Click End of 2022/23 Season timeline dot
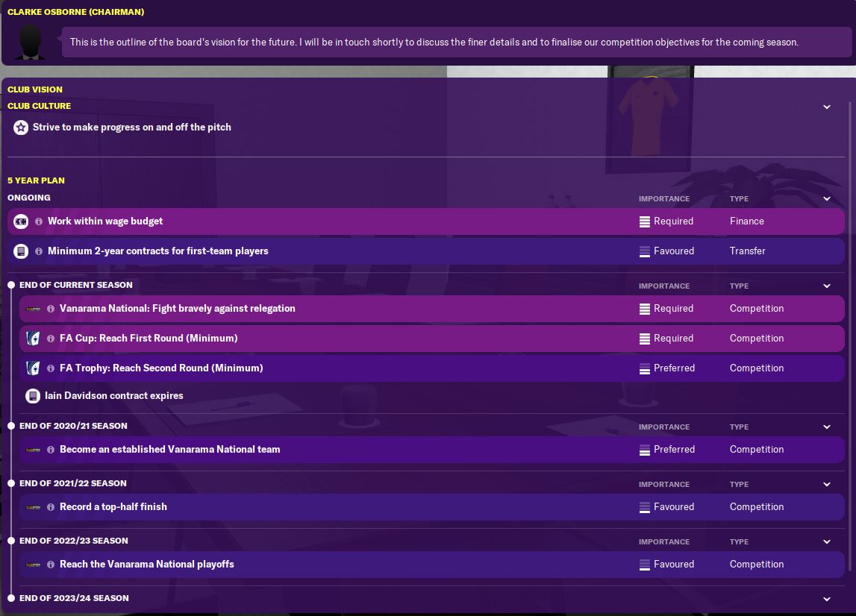Viewport: 856px width, 616px height. point(11,541)
